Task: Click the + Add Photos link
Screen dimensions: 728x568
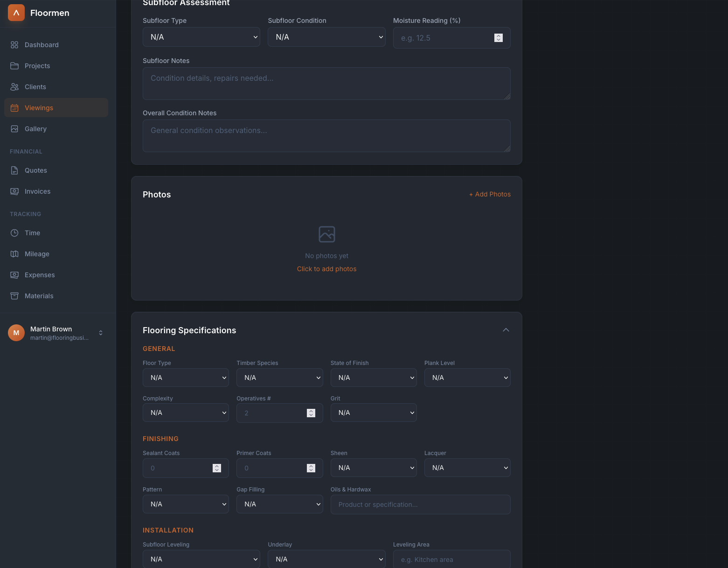Action: click(x=490, y=194)
